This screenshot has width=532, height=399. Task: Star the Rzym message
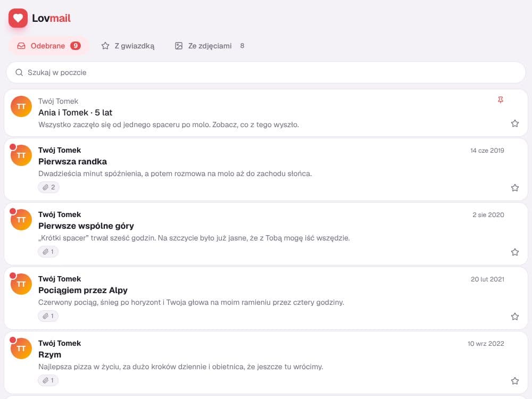coord(514,381)
